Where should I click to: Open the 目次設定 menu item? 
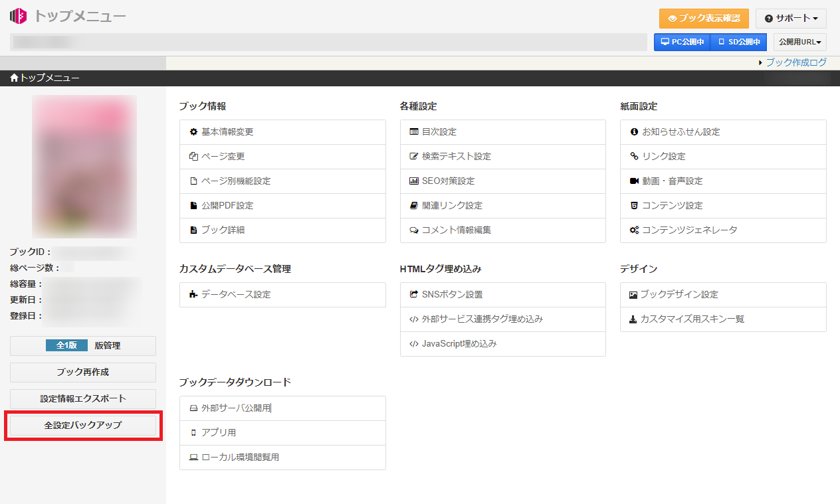point(439,132)
